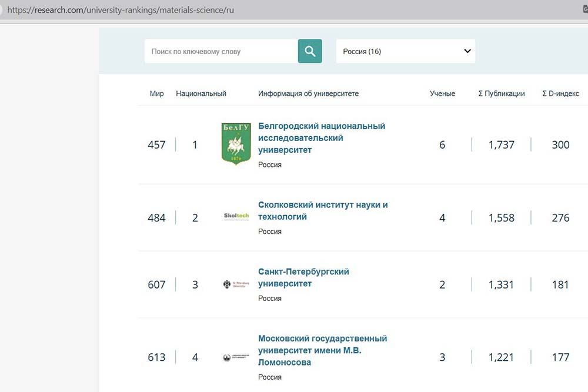Image resolution: width=588 pixels, height=392 pixels.
Task: Click the Информация об университете column header
Action: point(308,93)
